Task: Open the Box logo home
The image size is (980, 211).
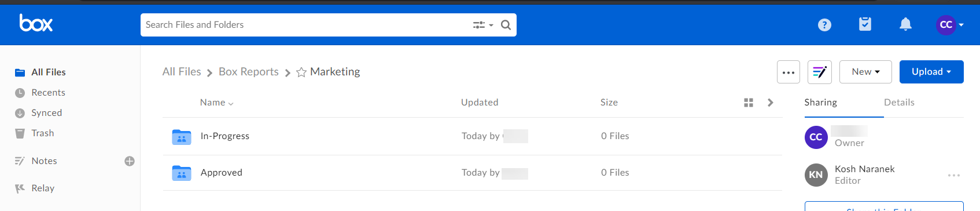Action: (x=36, y=23)
